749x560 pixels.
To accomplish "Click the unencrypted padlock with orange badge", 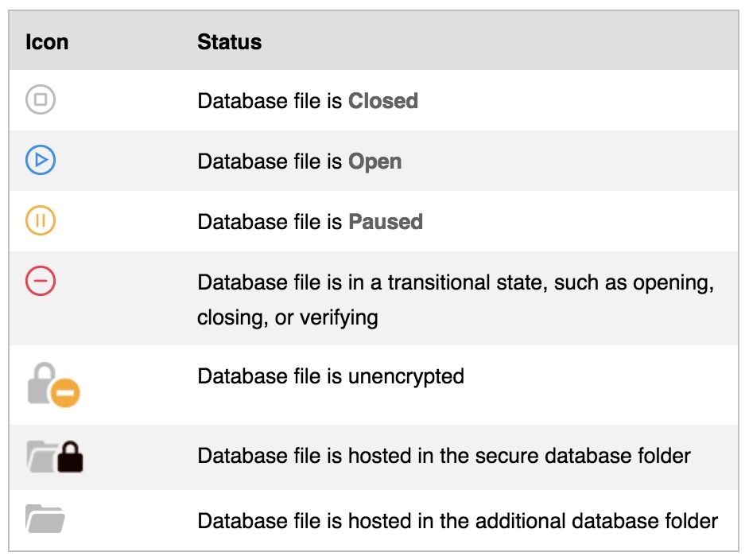I will pos(53,385).
